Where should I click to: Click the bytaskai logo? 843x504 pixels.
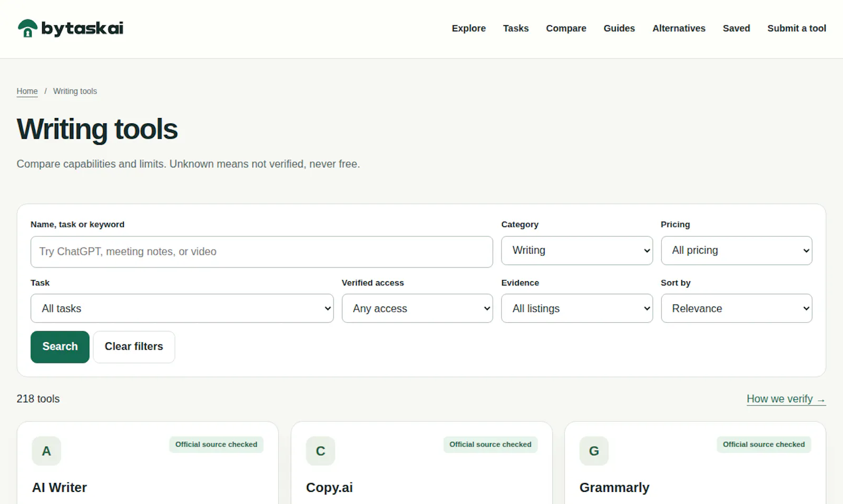pyautogui.click(x=71, y=28)
